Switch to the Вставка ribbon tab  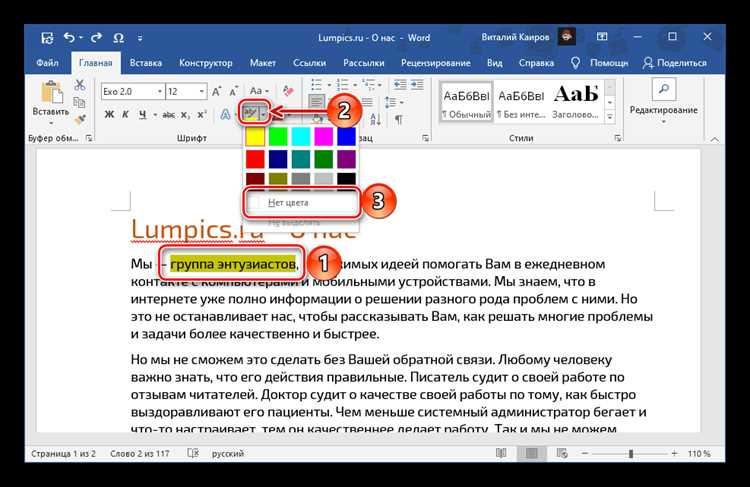click(145, 63)
